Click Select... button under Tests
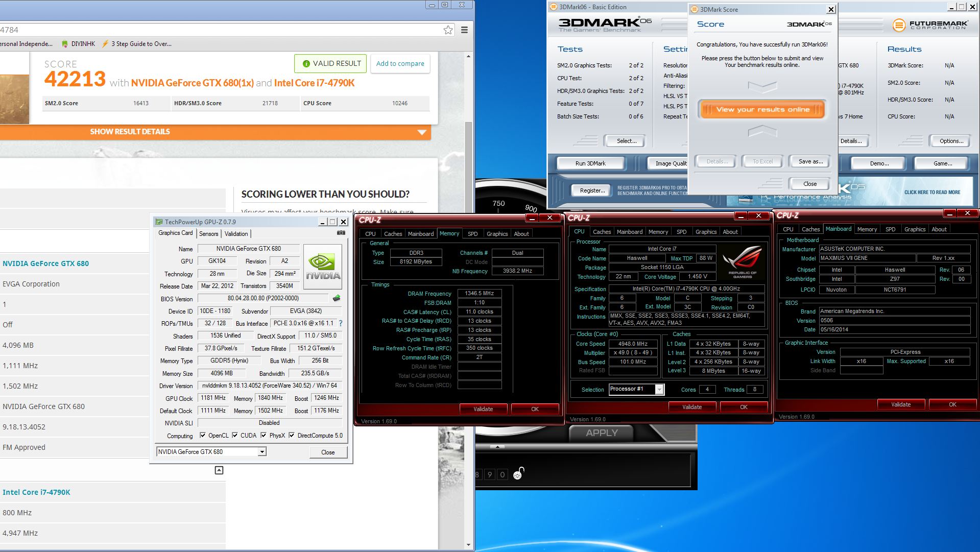 626,141
